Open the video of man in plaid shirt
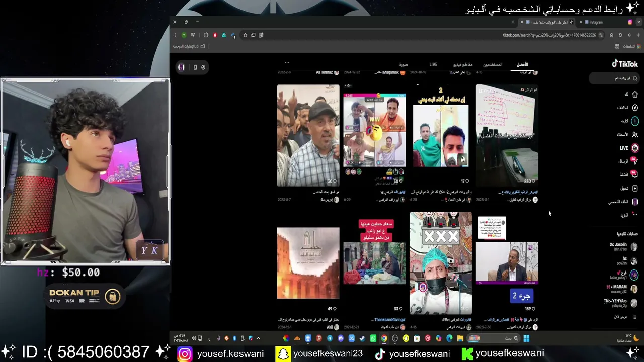The height and width of the screenshot is (362, 644). click(x=308, y=135)
